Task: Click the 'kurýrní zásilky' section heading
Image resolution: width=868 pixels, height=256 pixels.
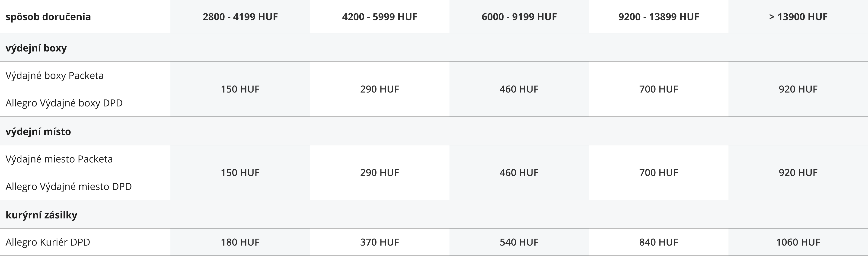Action: 41,215
